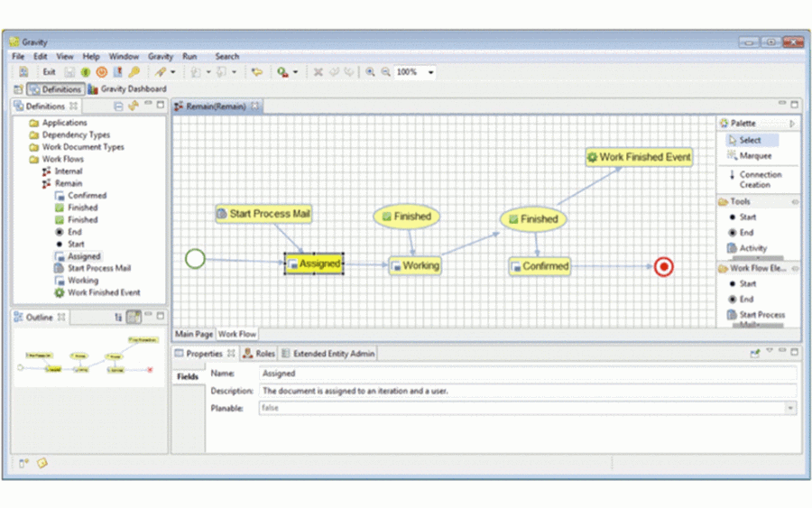This screenshot has height=508, width=812.
Task: Click the key icon in toolbar
Action: coord(134,72)
